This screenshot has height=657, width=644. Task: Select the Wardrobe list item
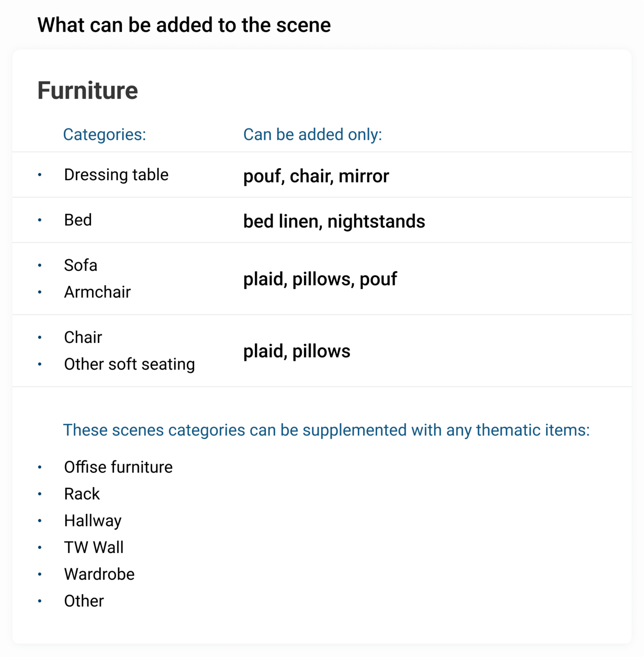[x=99, y=574]
